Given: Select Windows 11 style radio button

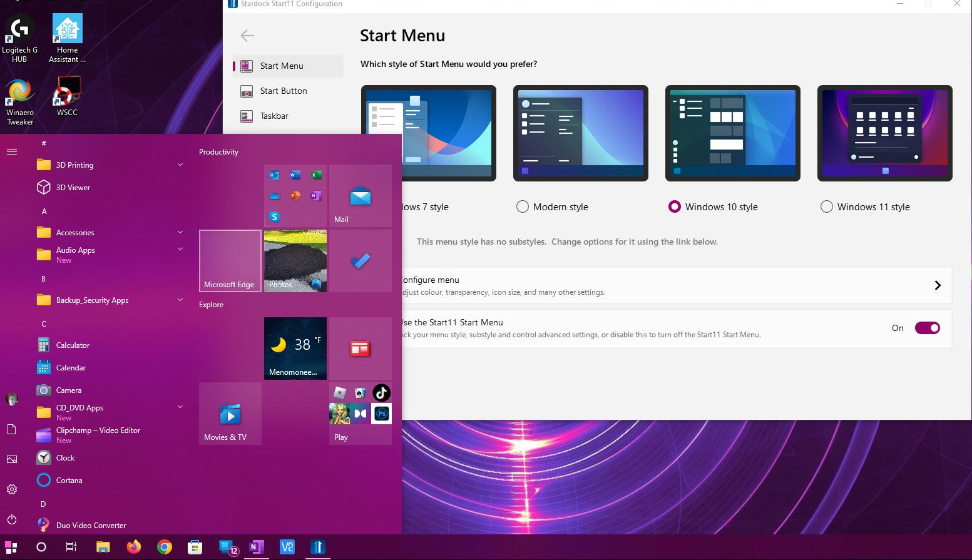Looking at the screenshot, I should [x=827, y=206].
